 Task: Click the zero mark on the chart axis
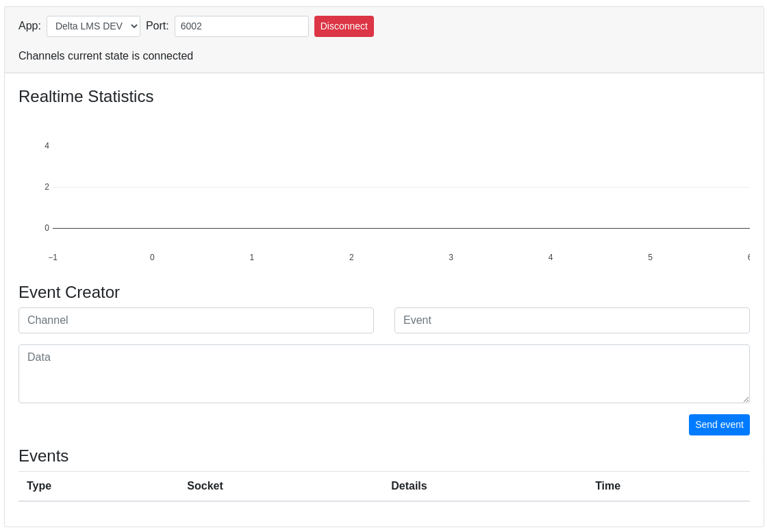click(47, 227)
